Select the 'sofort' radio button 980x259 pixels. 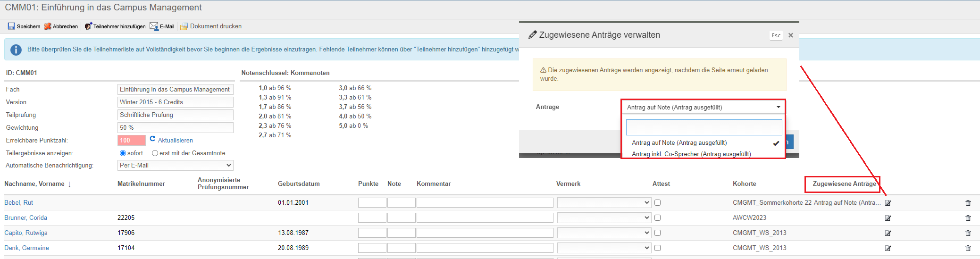tap(123, 153)
